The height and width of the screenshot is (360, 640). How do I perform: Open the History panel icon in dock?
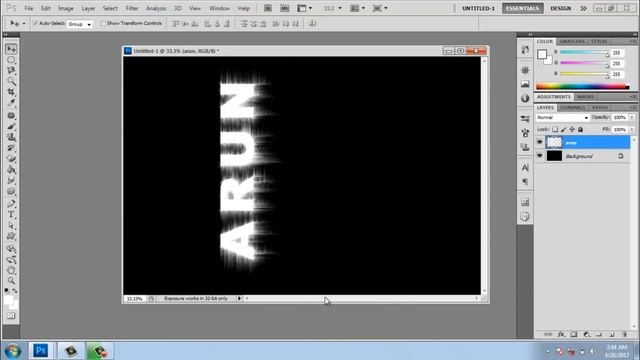point(525,50)
